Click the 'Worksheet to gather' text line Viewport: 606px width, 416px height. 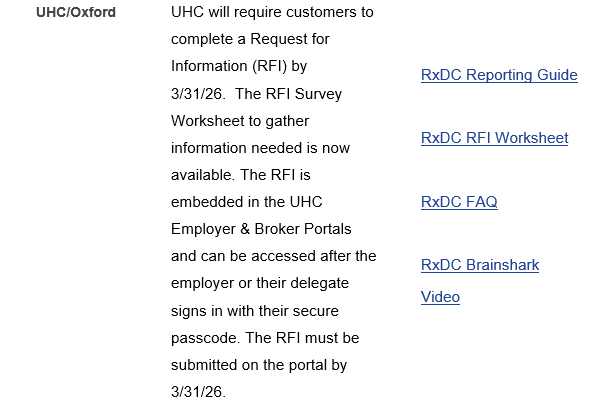(x=240, y=121)
